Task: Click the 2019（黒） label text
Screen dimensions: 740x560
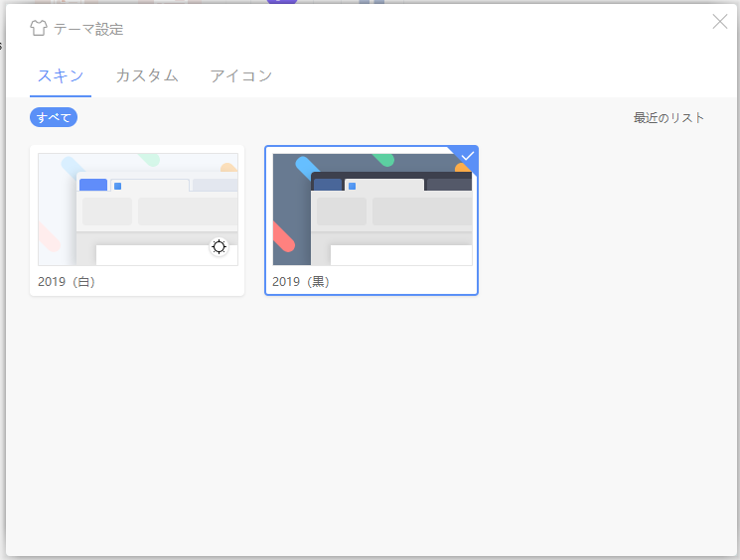Action: [x=301, y=282]
